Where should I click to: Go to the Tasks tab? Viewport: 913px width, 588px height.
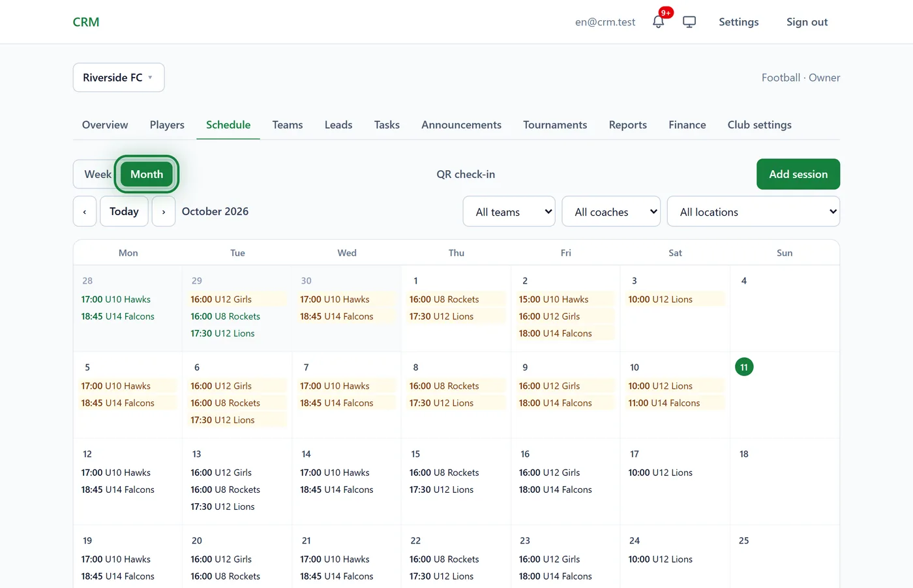(387, 125)
